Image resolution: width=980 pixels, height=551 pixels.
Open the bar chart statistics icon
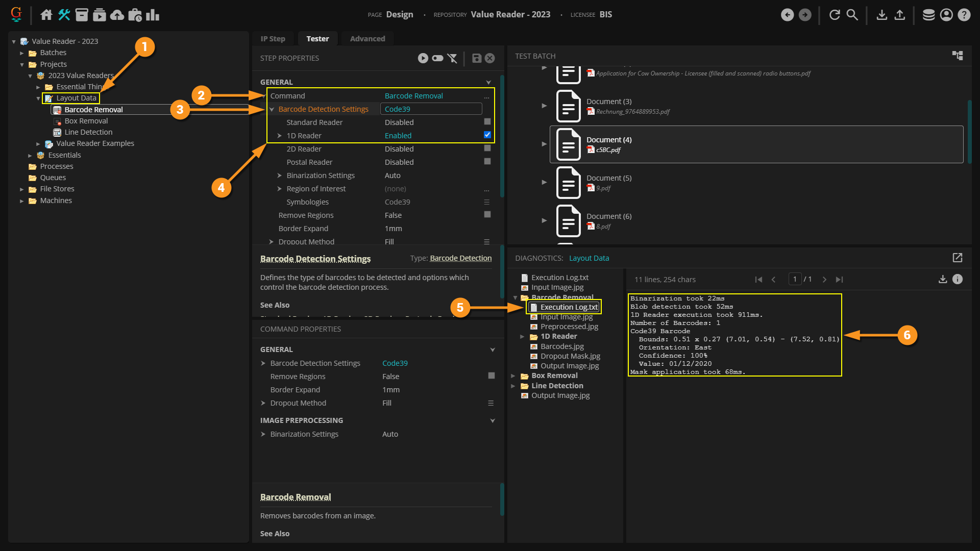tap(153, 15)
